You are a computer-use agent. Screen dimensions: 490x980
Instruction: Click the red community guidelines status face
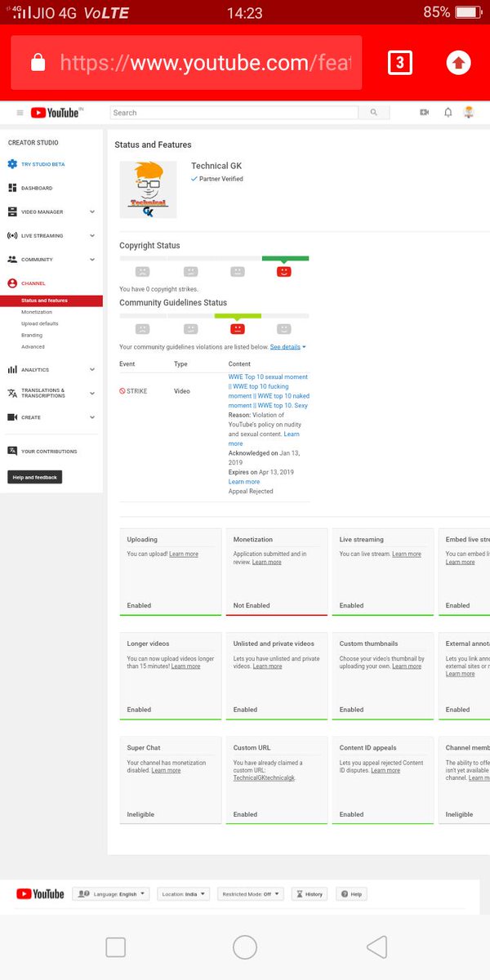click(238, 329)
